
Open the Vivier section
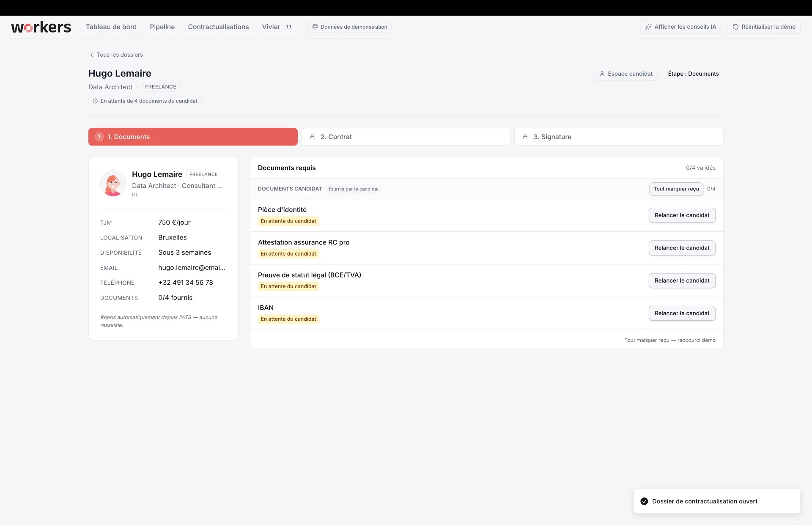[271, 27]
